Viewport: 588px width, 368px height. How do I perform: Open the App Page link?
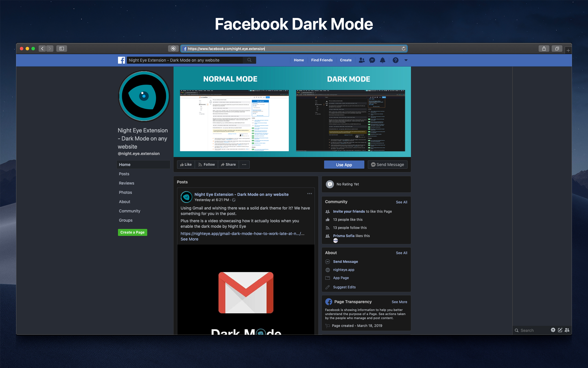click(341, 278)
